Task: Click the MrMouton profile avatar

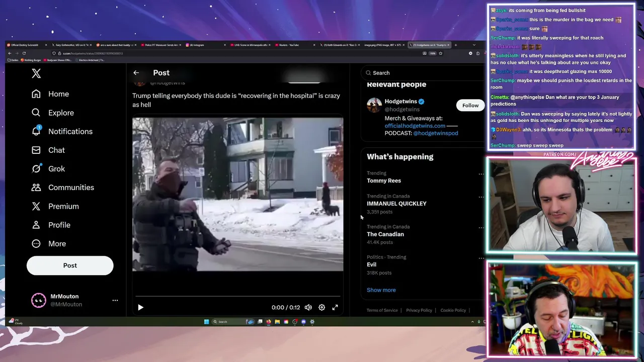Action: click(39, 300)
